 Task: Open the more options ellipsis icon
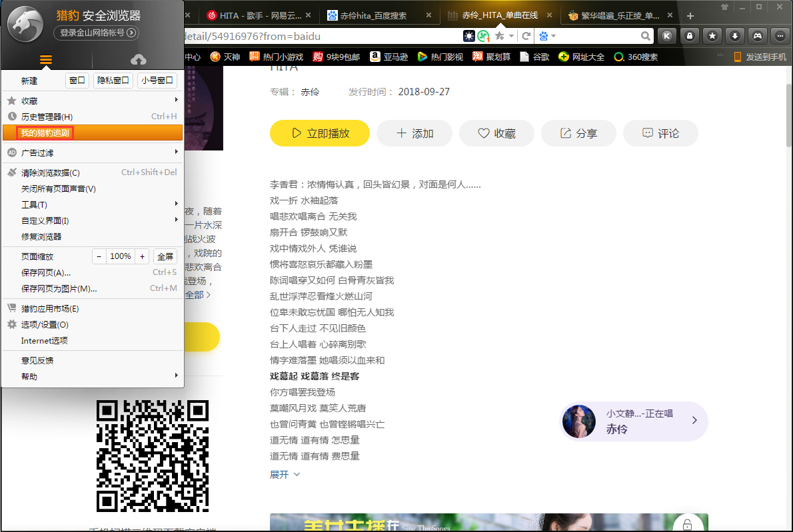coord(780,36)
